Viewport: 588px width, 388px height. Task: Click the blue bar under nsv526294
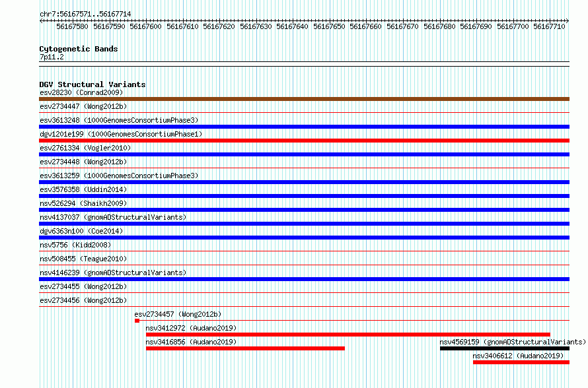(304, 210)
